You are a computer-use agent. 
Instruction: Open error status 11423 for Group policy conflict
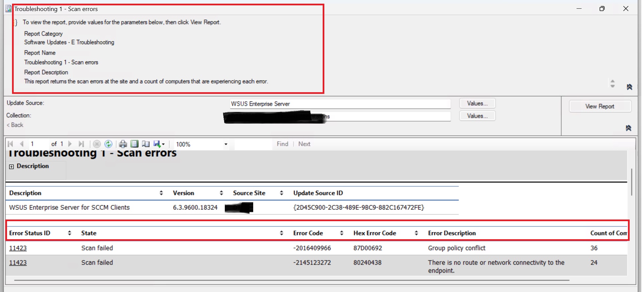(18, 248)
